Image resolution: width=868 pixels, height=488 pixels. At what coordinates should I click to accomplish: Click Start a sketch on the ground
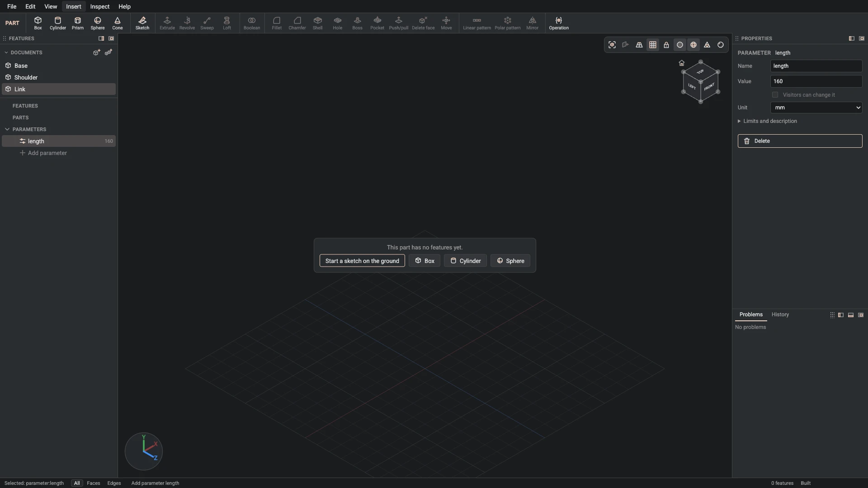[x=362, y=261]
